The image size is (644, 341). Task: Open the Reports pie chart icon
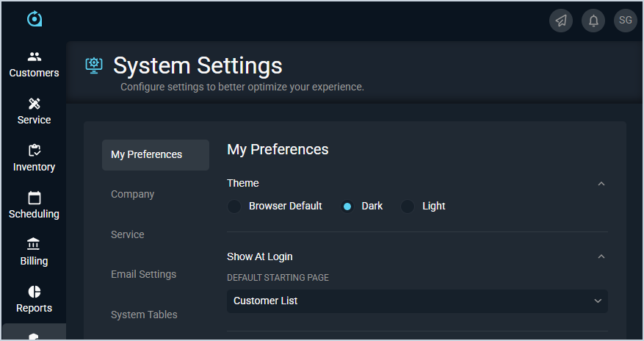point(35,292)
